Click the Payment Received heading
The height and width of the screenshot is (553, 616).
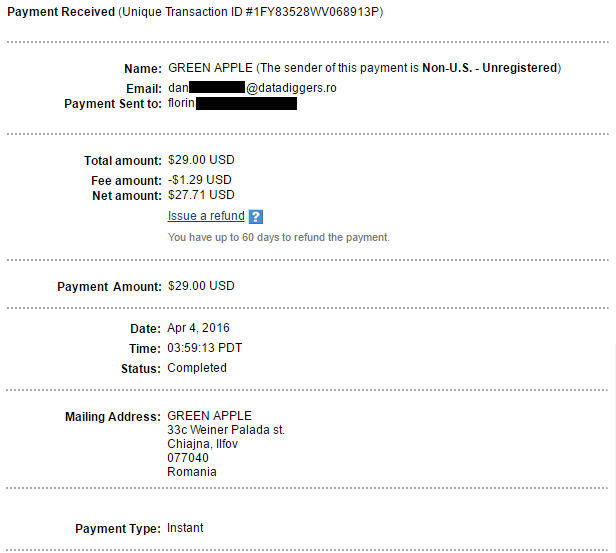coord(60,11)
